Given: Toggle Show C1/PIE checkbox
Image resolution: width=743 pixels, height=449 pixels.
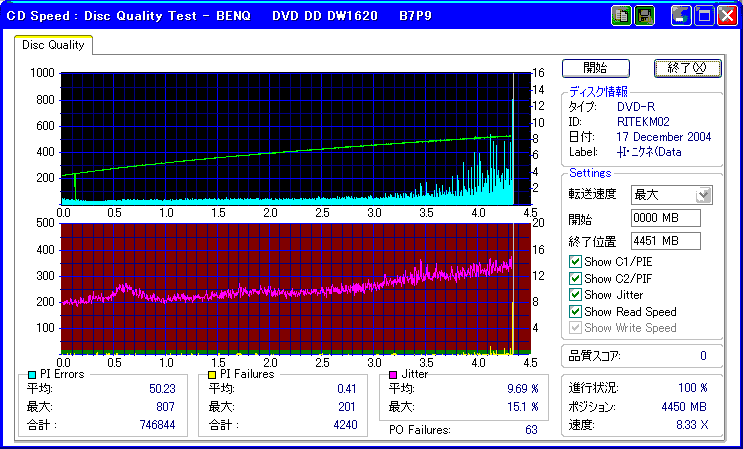Looking at the screenshot, I should (x=575, y=261).
